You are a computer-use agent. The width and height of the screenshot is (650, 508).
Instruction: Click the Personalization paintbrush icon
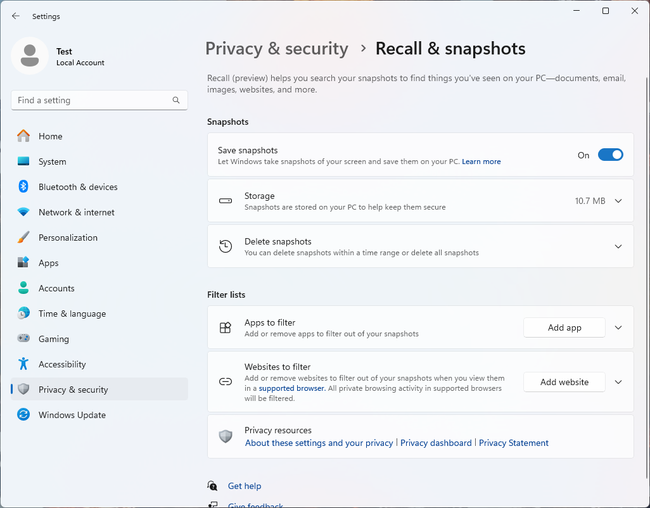coord(23,238)
